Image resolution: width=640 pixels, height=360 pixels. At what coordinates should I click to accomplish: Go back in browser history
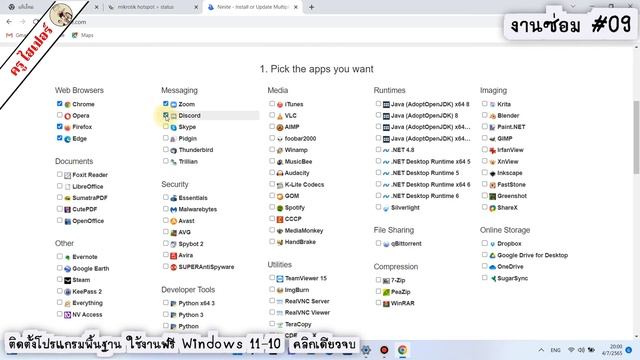point(9,22)
